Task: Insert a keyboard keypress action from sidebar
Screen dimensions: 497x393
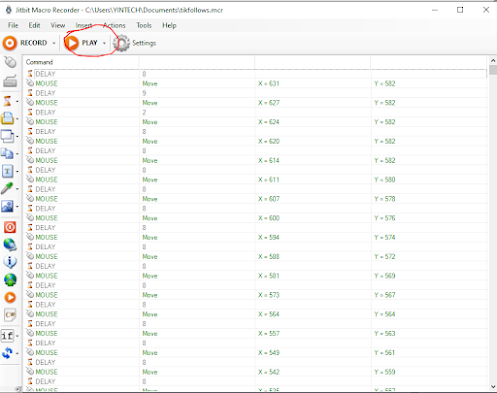Action: click(10, 81)
